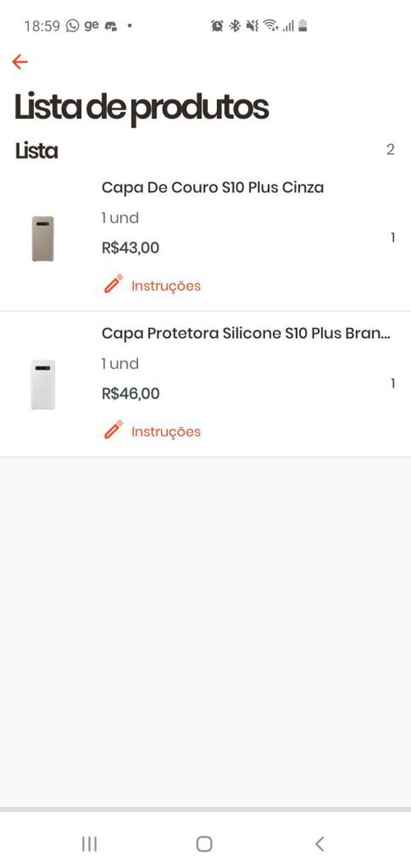
Task: Select the white silicone case thumbnail
Action: pyautogui.click(x=43, y=384)
